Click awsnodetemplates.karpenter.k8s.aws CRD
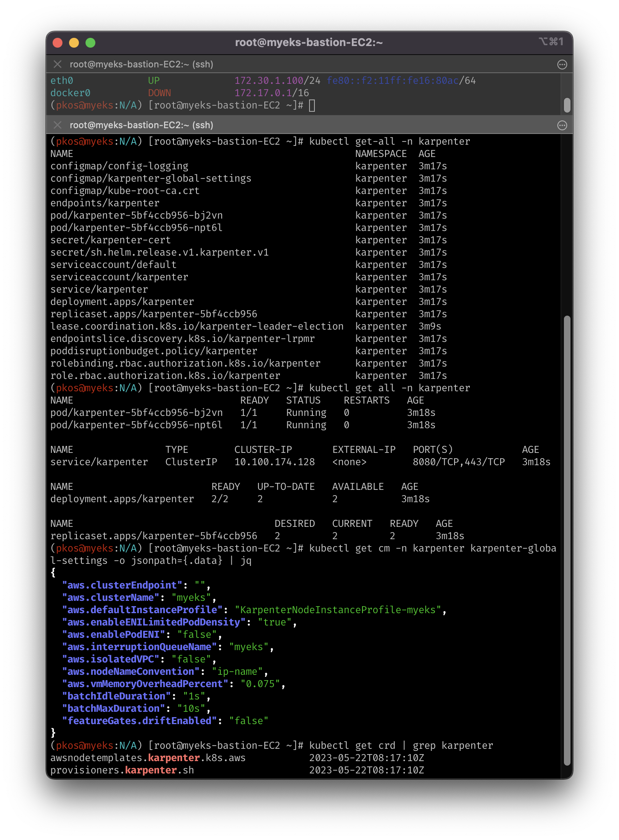This screenshot has width=619, height=840. pos(148,758)
